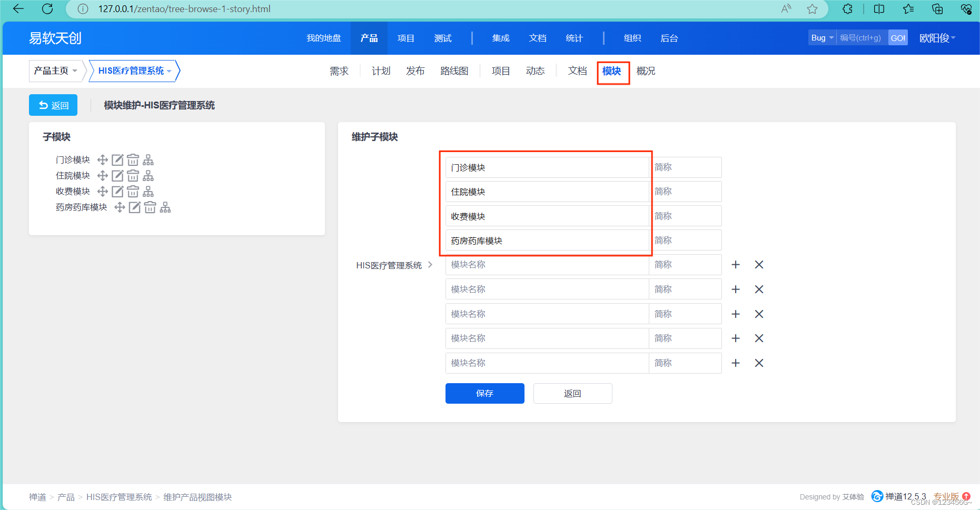Open 统计 in the top navigation
This screenshot has height=510, width=980.
(575, 38)
